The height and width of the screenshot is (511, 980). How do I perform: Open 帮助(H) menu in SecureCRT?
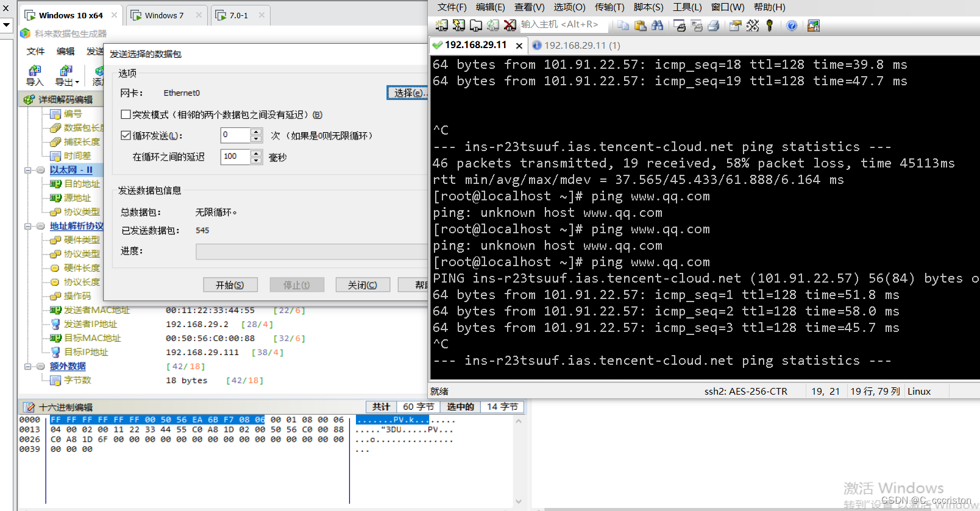769,7
